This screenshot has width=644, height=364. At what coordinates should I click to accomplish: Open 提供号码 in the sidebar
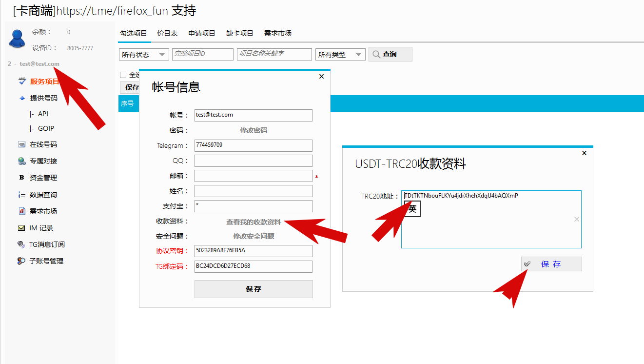coord(44,98)
